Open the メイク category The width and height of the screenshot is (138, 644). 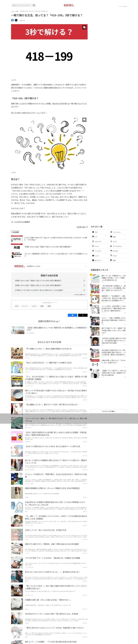pos(100,246)
